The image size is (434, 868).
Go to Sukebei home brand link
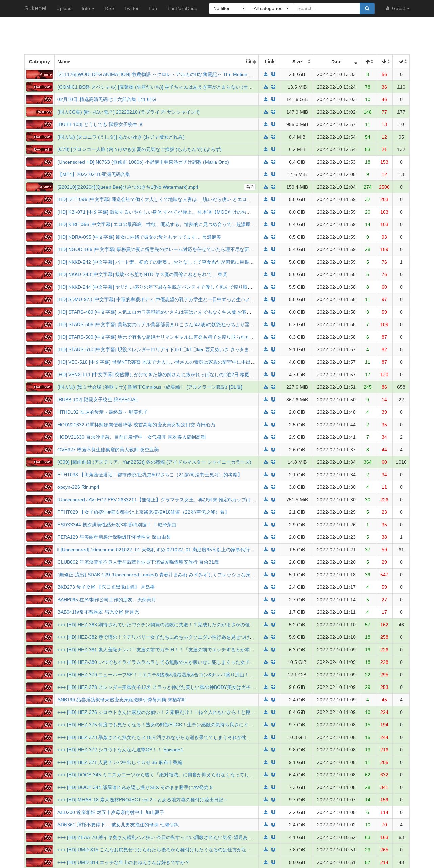[x=35, y=8]
